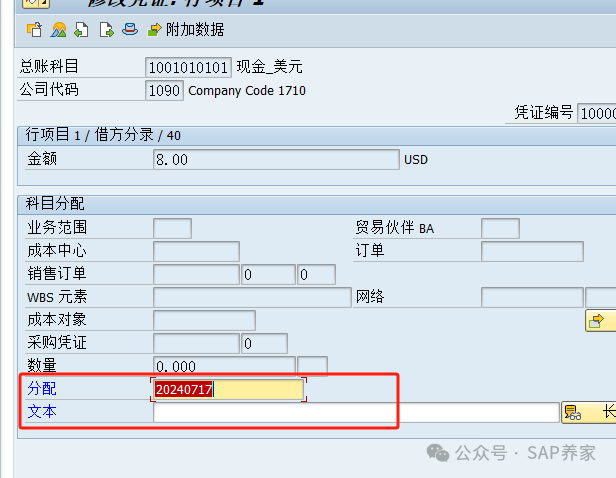616x478 pixels.
Task: Click the long text editor icon button
Action: (588, 412)
